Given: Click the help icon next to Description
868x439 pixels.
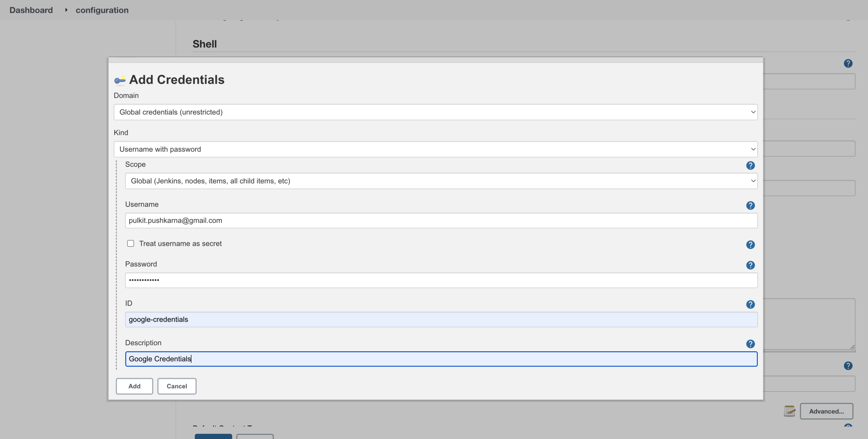Looking at the screenshot, I should pyautogui.click(x=750, y=343).
